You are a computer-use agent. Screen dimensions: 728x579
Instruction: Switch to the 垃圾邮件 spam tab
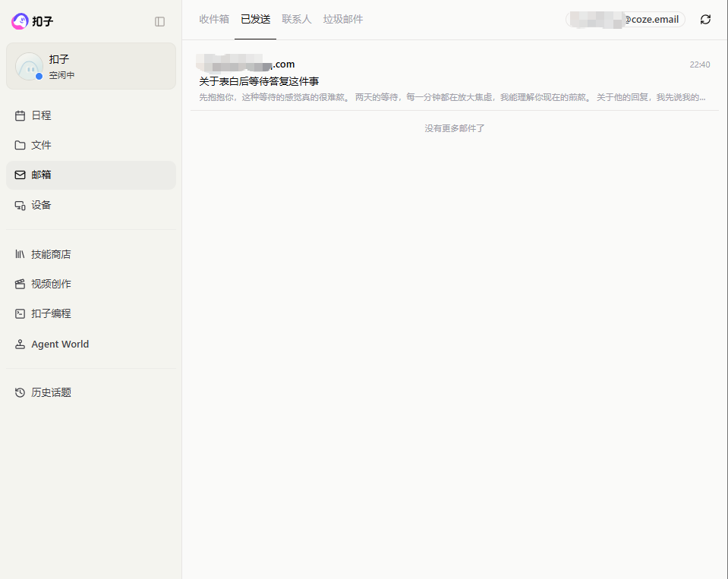342,20
